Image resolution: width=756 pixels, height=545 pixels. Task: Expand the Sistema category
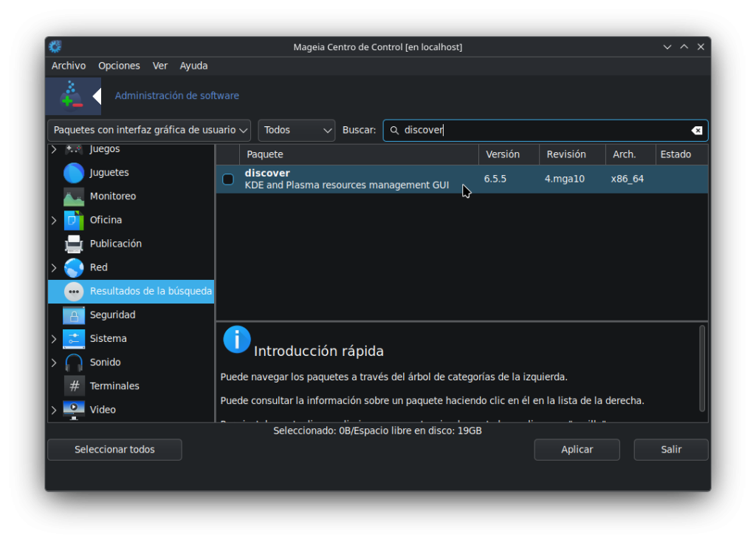(54, 339)
